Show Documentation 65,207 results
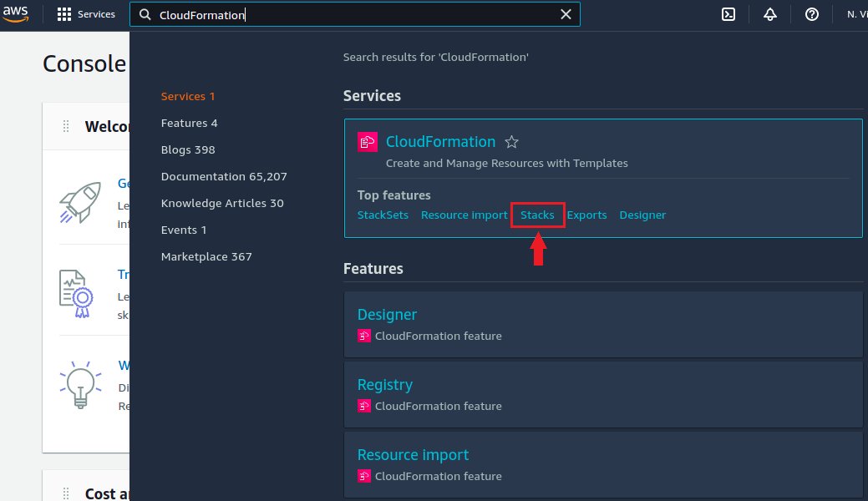This screenshot has width=868, height=501. tap(224, 176)
